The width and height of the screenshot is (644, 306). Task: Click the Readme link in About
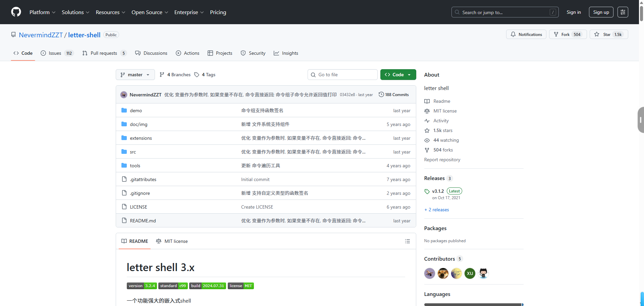pyautogui.click(x=437, y=101)
